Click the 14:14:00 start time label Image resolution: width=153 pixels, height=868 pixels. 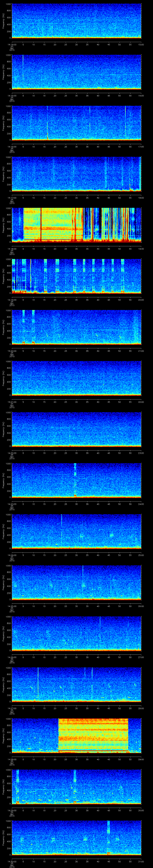click(12, 44)
